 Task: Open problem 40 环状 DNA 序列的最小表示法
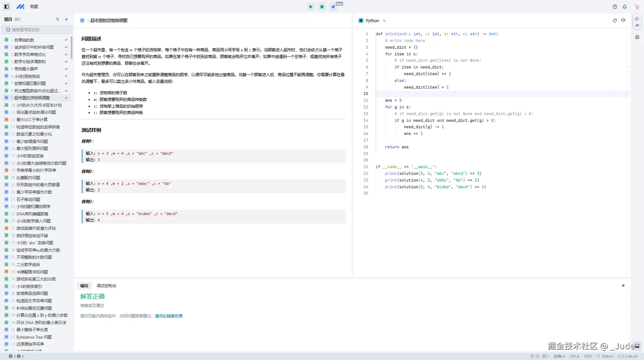36,323
